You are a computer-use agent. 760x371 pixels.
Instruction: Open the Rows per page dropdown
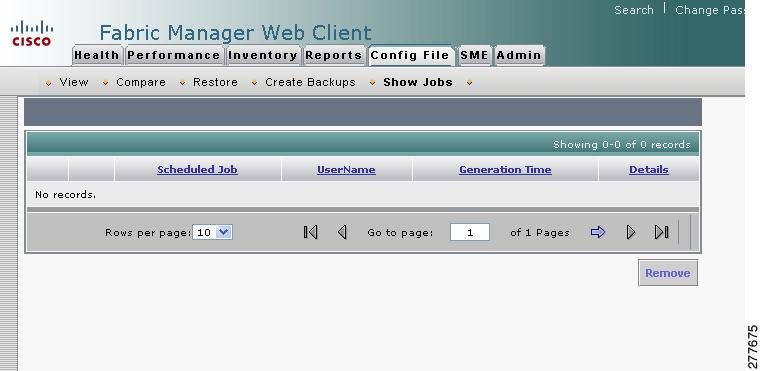click(x=213, y=232)
